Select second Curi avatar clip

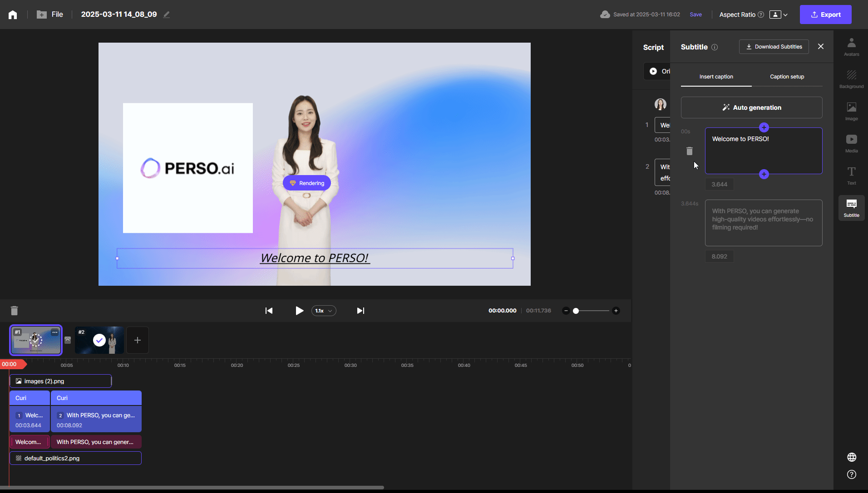click(x=96, y=398)
